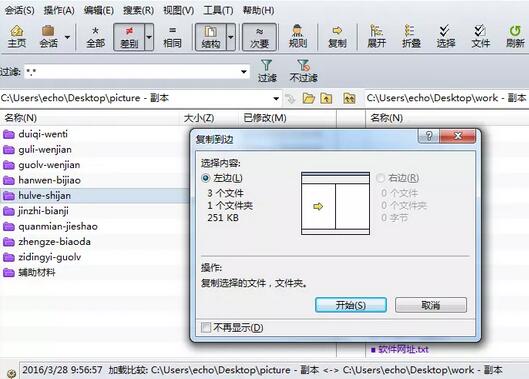Toggle the 差别 differences filter
The image size is (529, 379).
click(x=129, y=37)
